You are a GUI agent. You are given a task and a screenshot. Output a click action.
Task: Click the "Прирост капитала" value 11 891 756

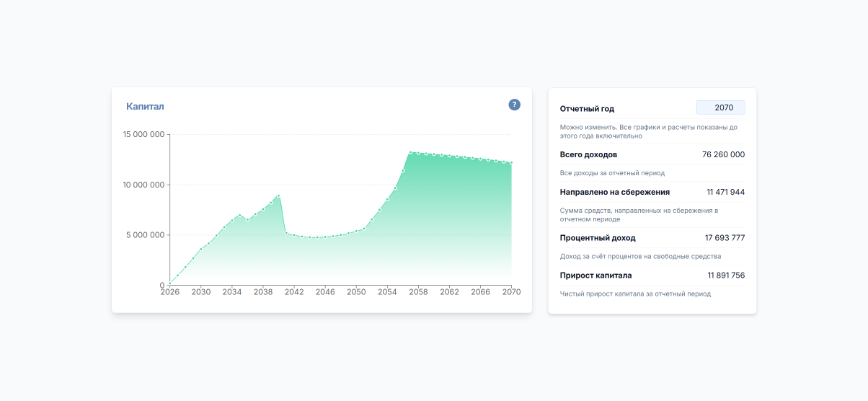coord(726,275)
